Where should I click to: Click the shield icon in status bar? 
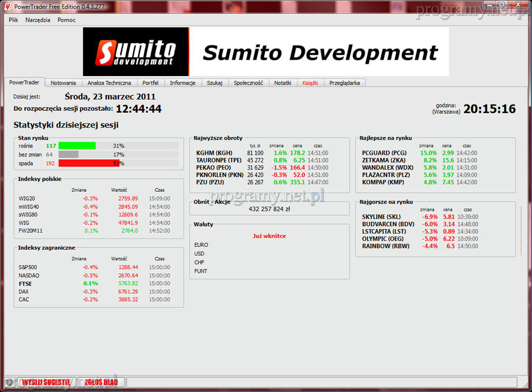click(9, 382)
